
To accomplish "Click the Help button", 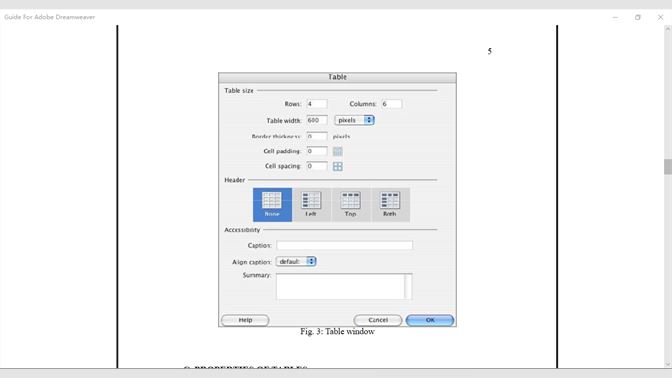I will tap(245, 320).
